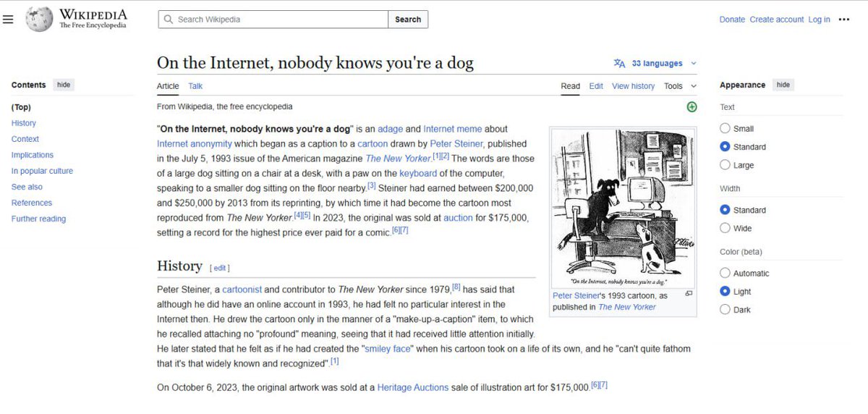
Task: Click the magnifier icon in search box
Action: point(168,20)
